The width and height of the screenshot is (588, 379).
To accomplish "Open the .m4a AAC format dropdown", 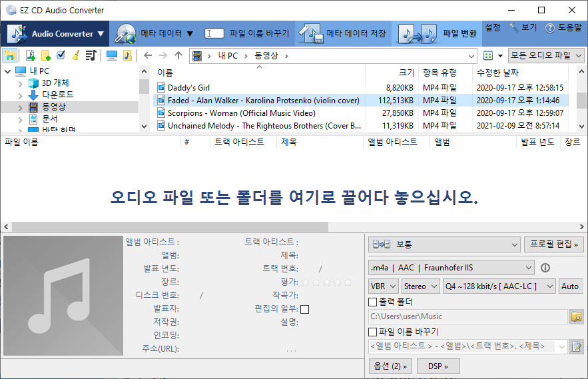I will 451,268.
